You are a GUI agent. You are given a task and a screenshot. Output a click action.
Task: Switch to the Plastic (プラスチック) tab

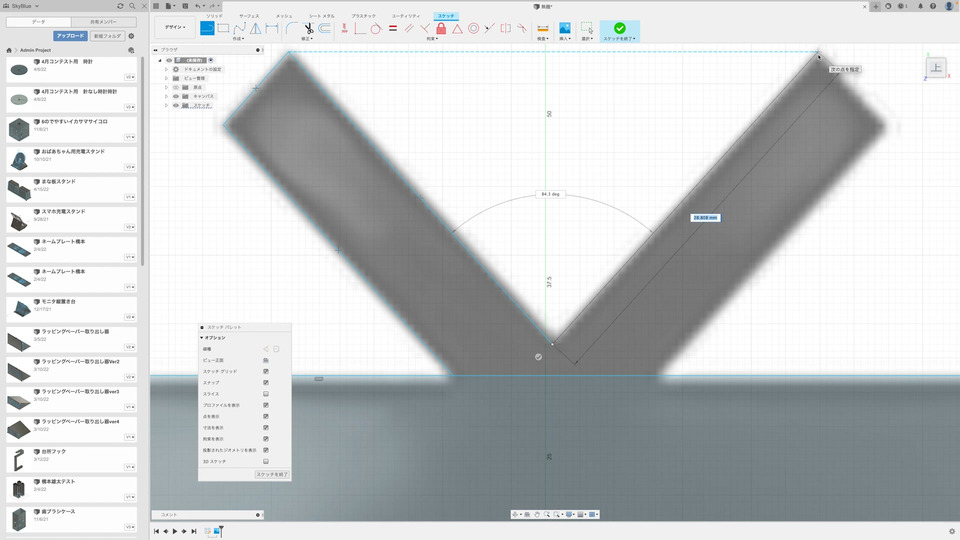(x=364, y=16)
